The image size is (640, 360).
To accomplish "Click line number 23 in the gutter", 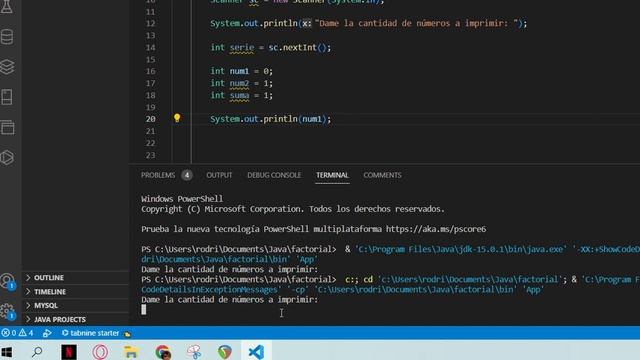I will (x=150, y=155).
